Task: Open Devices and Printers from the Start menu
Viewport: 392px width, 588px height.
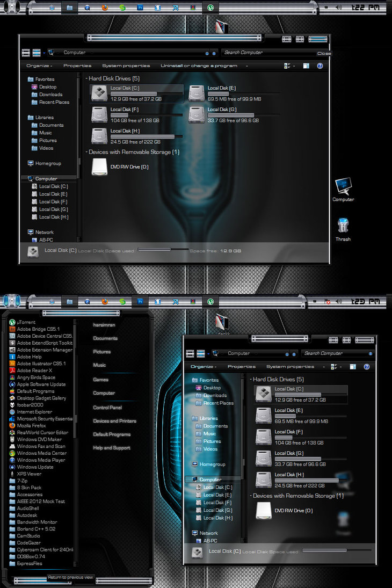Action: coord(114,421)
